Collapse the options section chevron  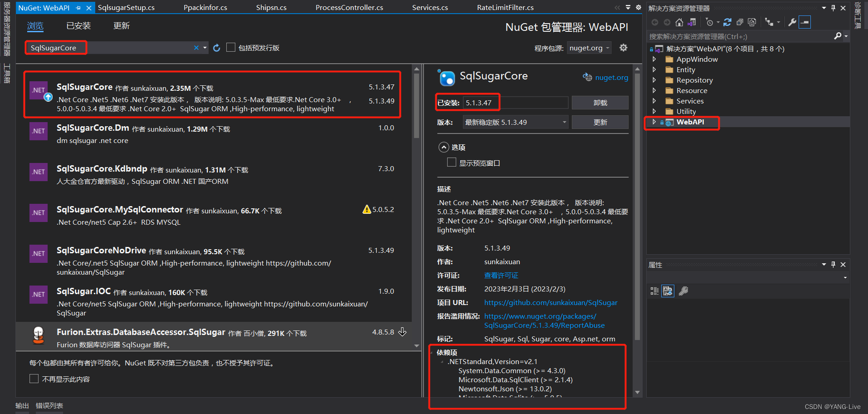tap(444, 147)
